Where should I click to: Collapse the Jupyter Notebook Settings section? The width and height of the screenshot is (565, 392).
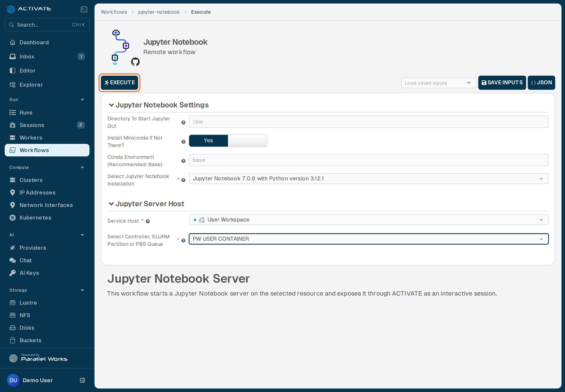(111, 105)
